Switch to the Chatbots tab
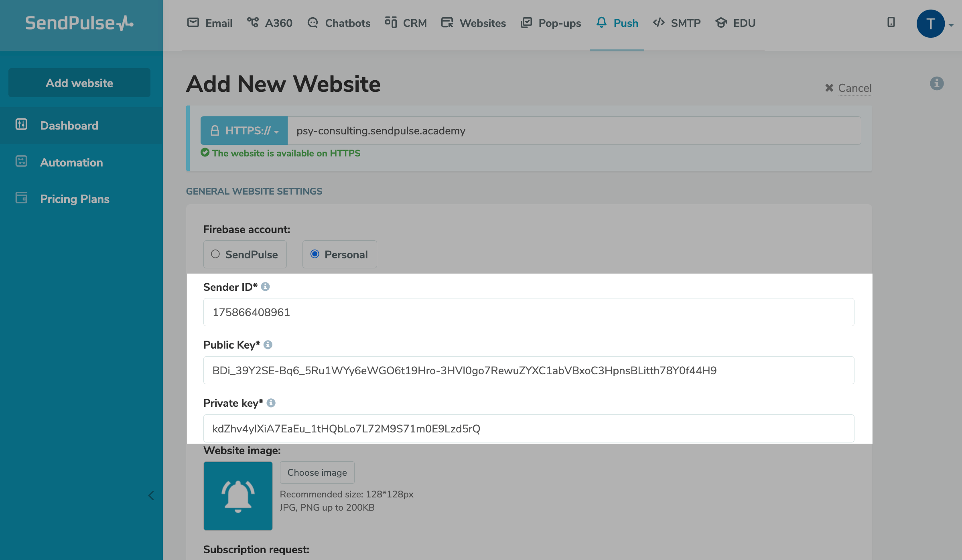Screen dimensions: 962x560 point(339,23)
